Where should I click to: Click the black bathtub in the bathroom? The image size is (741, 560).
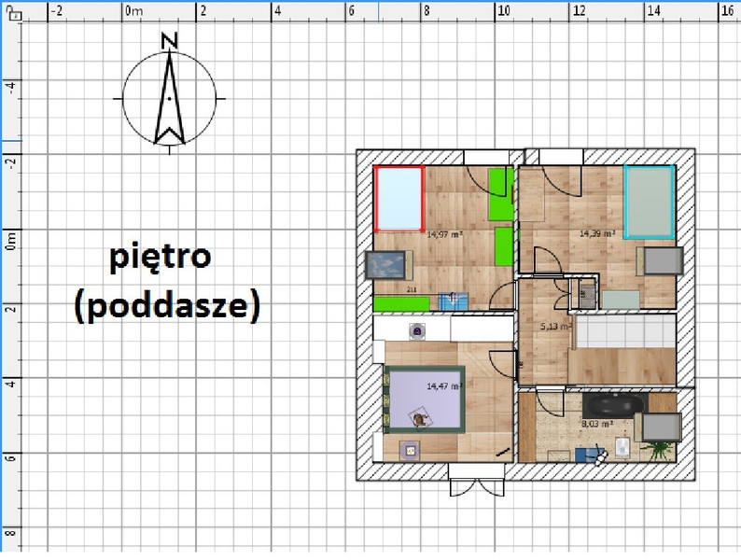coord(611,405)
